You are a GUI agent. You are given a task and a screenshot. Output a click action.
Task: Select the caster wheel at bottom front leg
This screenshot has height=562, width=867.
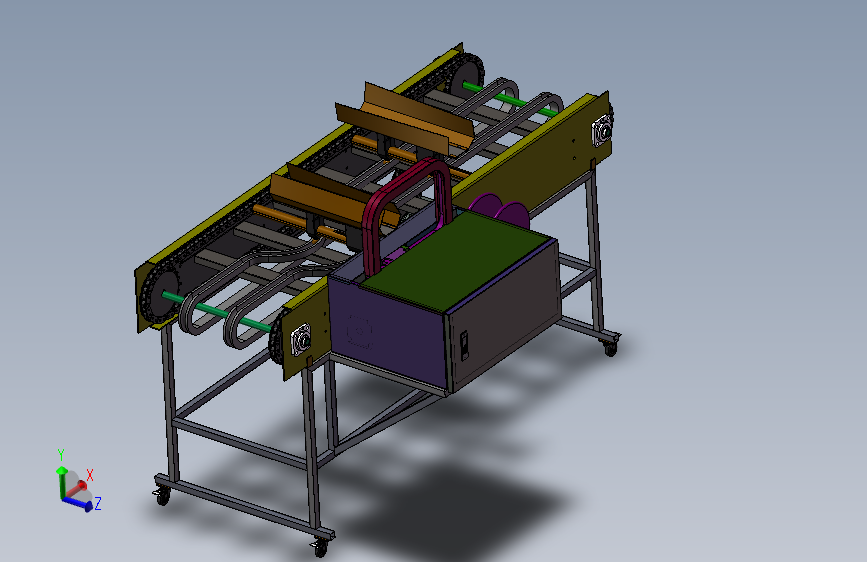pyautogui.click(x=320, y=547)
